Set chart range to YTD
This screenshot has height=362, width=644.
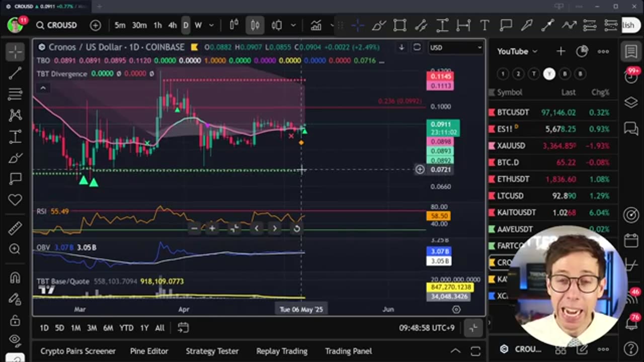[x=126, y=328]
